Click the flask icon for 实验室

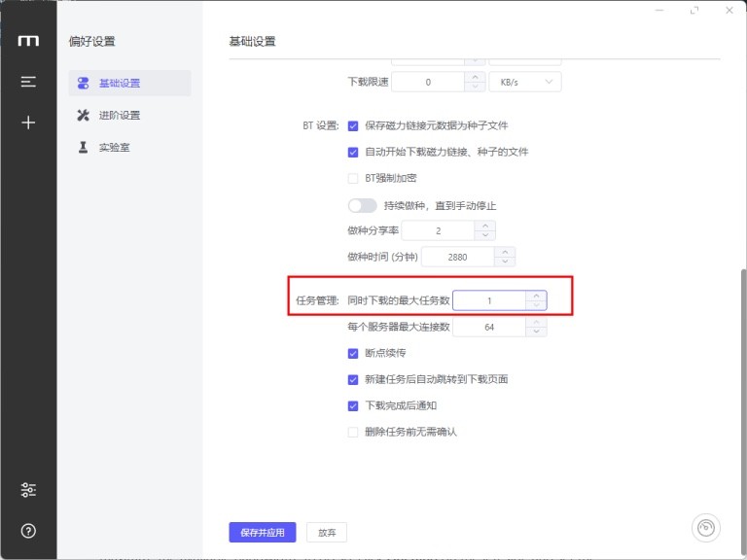point(83,147)
